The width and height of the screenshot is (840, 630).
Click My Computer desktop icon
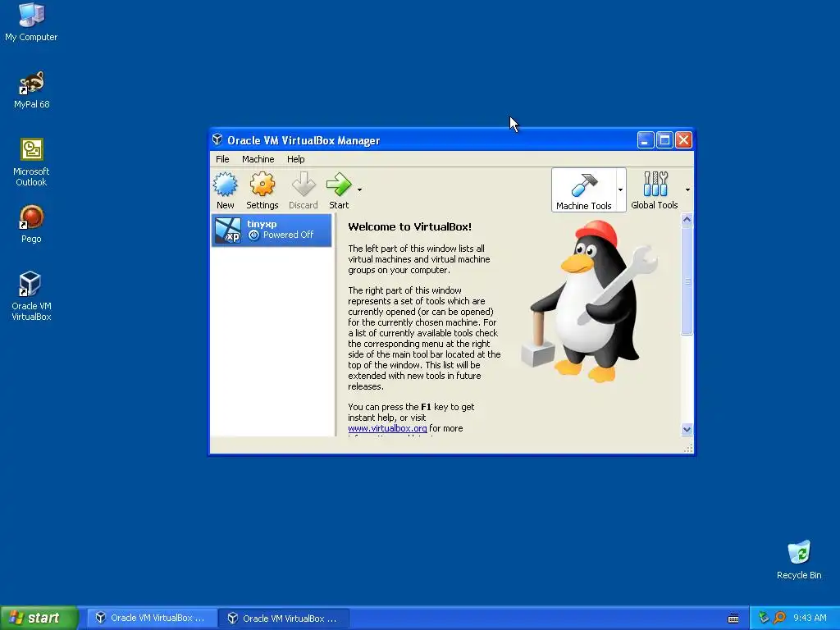click(31, 22)
